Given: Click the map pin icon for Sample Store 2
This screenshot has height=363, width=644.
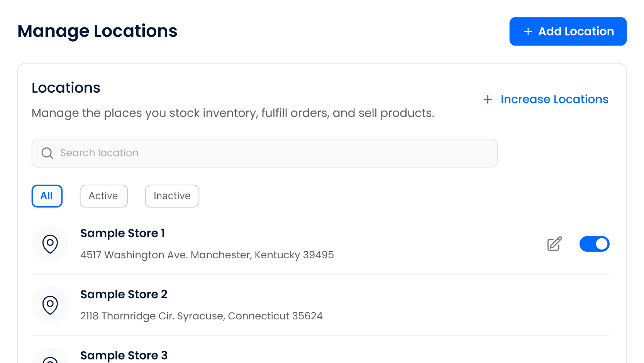Looking at the screenshot, I should point(50,305).
